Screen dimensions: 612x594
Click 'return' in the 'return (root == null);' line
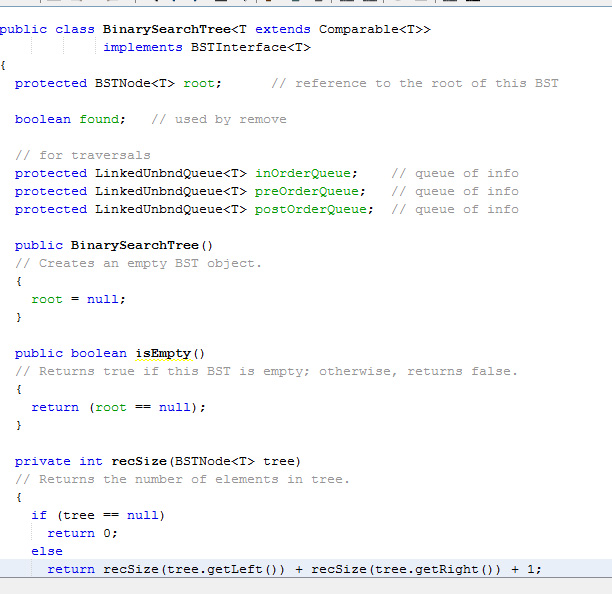pyautogui.click(x=55, y=407)
